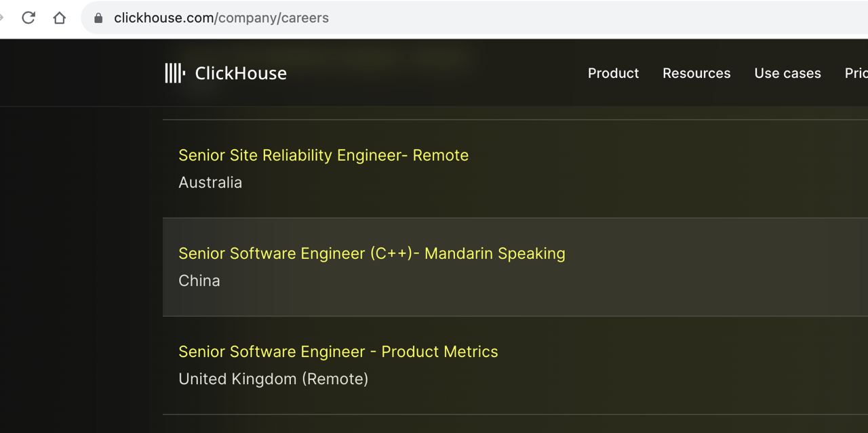Click the forward navigation arrow
The height and width of the screenshot is (433, 868).
pos(1,18)
